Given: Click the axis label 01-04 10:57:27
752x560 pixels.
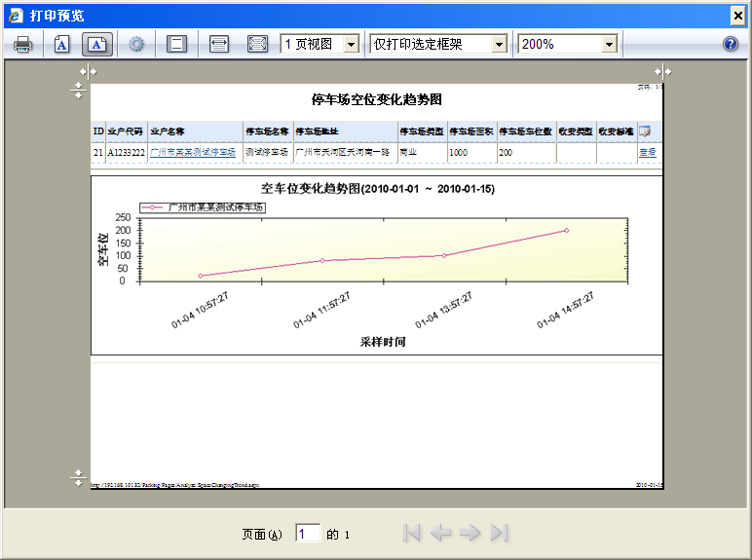Looking at the screenshot, I should click(200, 310).
